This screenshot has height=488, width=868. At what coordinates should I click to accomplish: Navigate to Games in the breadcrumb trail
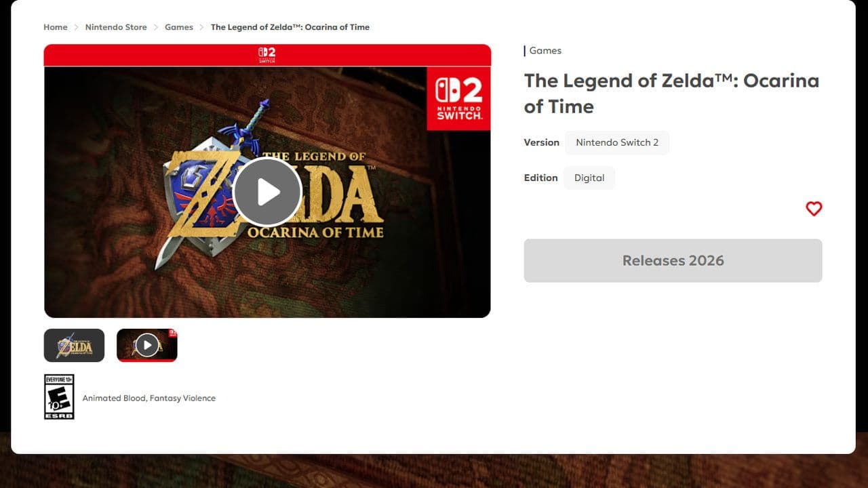pos(179,27)
